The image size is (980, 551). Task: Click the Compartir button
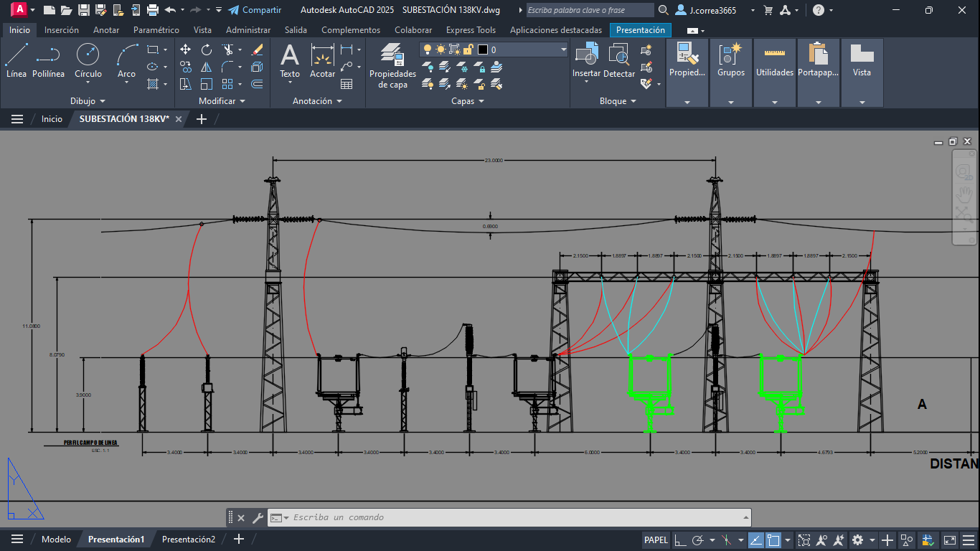[254, 10]
